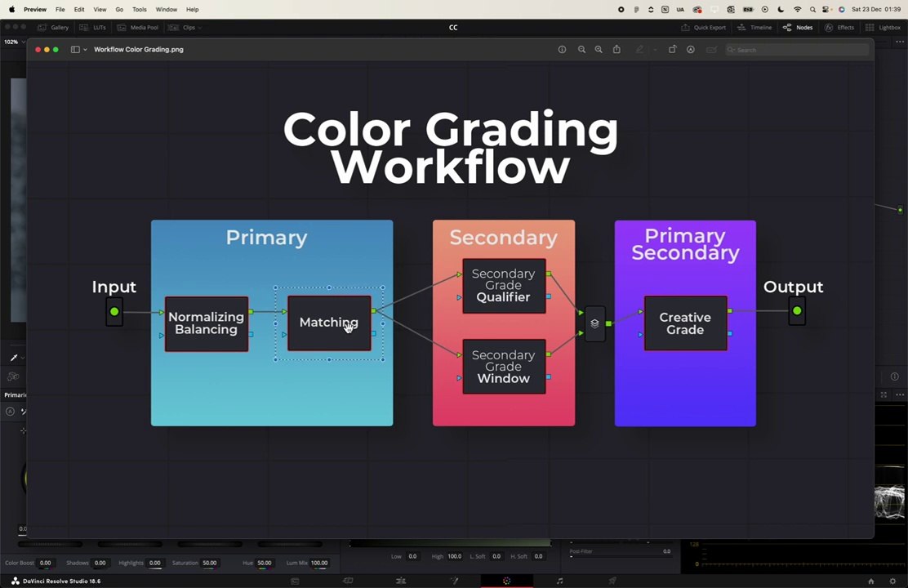Toggle the Media Pool panel in DaVinci
908x588 pixels.
(x=138, y=27)
